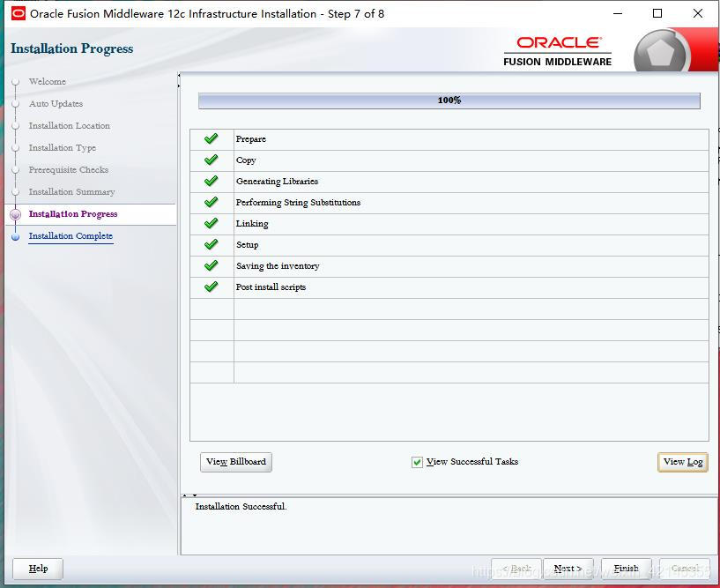Click the collapse arrows above the message pane

pos(189,495)
